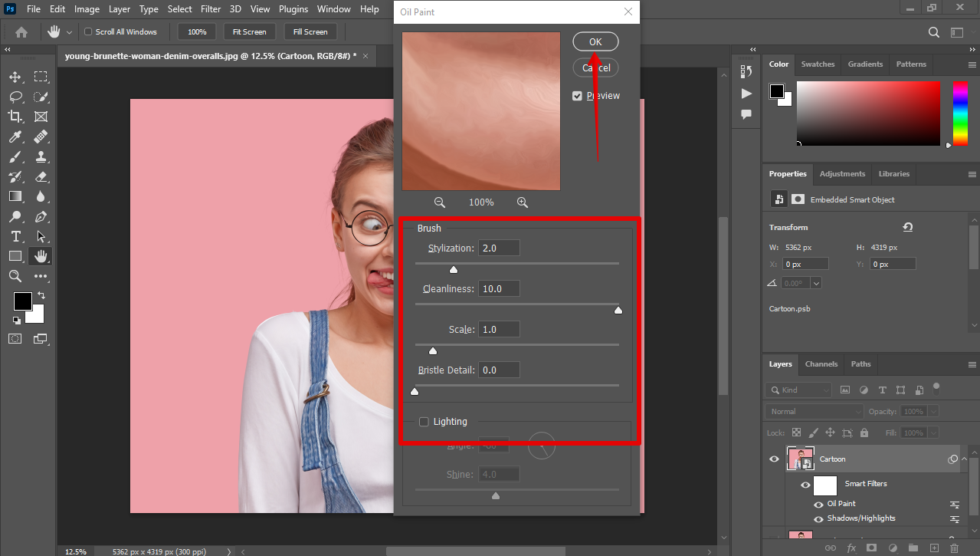Open the search icon in top right
Screen dimensions: 980x556
coord(933,32)
